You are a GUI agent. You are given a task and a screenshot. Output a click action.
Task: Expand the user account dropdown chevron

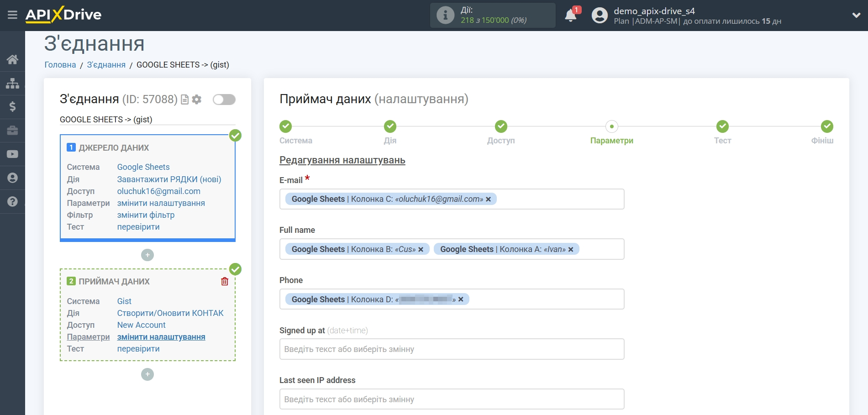coord(856,15)
